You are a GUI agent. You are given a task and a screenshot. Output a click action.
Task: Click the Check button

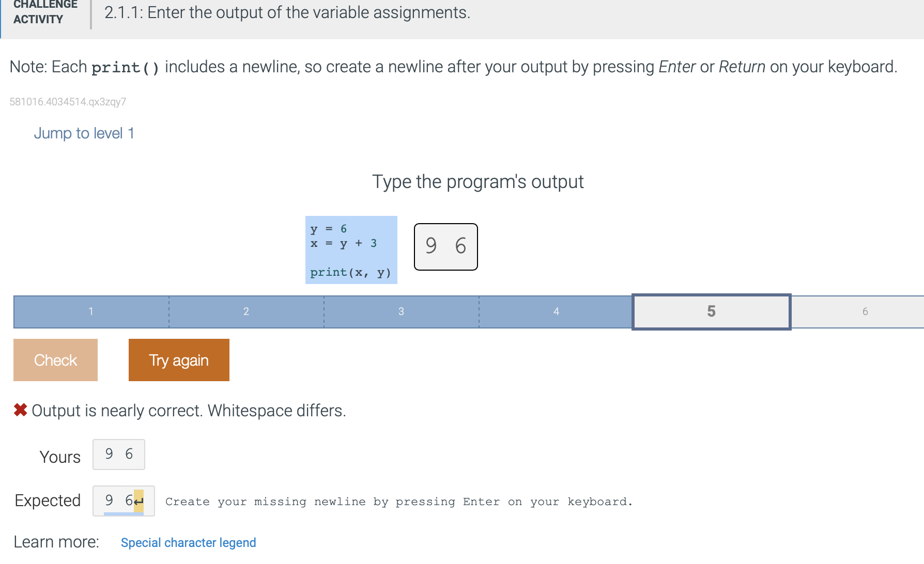pyautogui.click(x=55, y=360)
